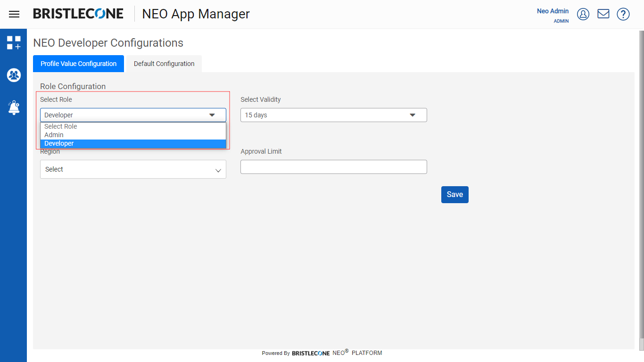
Task: Choose Developer from the role list
Action: click(133, 143)
